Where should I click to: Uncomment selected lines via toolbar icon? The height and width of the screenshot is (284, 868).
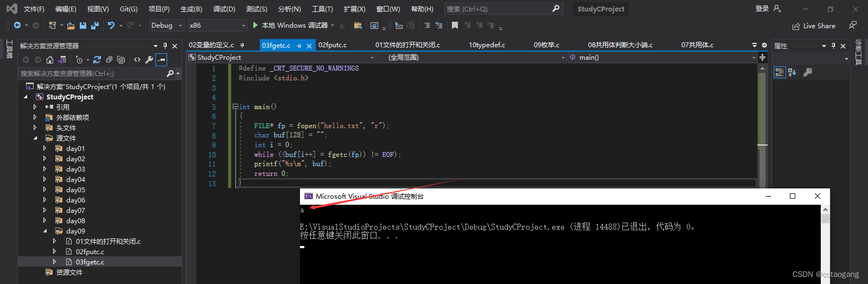pyautogui.click(x=439, y=26)
